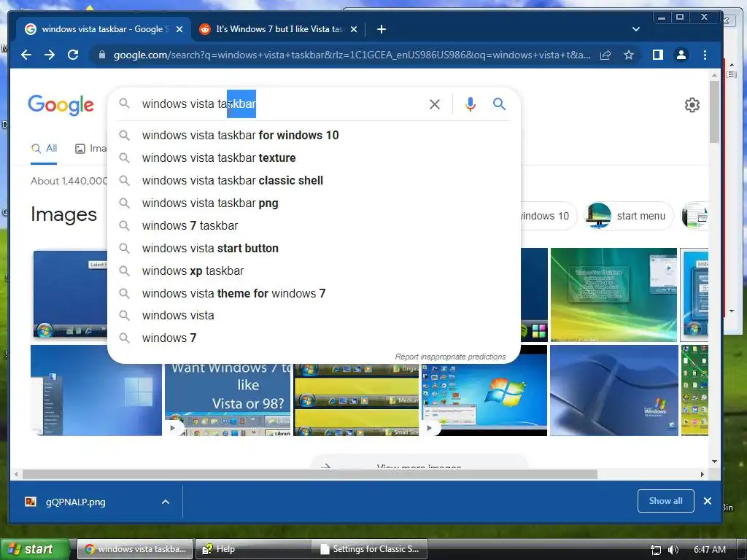The image size is (747, 560).
Task: Select the plain 'windows 7' suggestion
Action: coord(314,338)
